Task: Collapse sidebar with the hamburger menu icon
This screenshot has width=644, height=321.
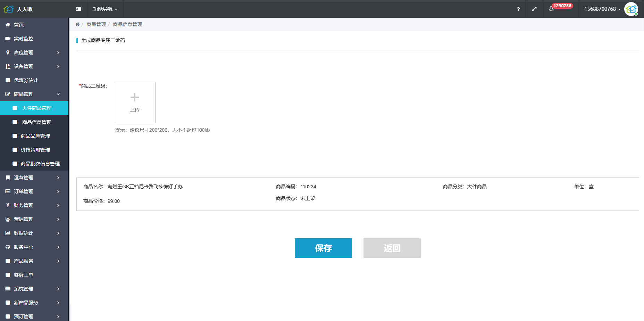Action: pos(78,9)
